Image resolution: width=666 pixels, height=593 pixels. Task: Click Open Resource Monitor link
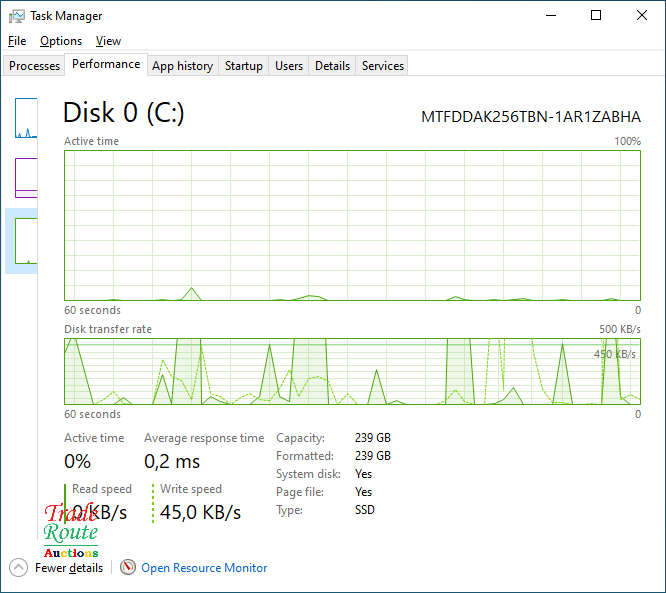(x=204, y=568)
